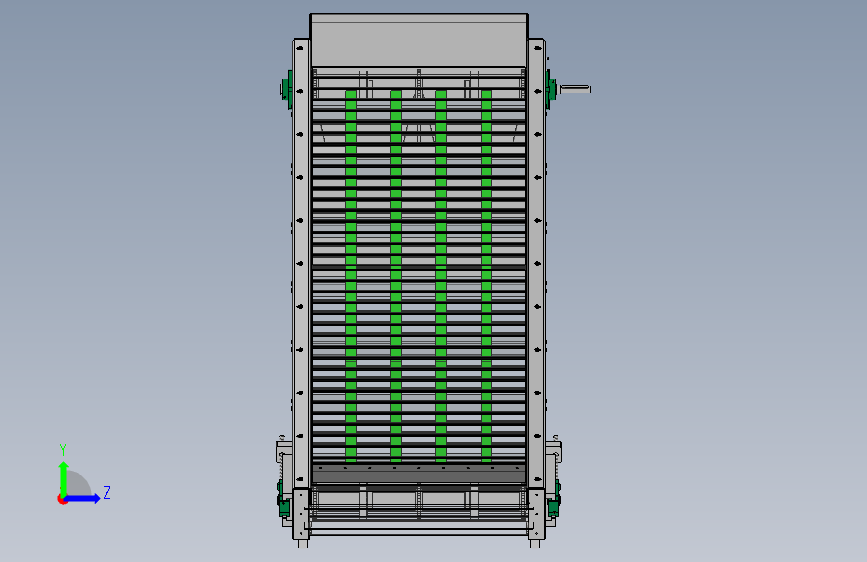Click the green Y axis arrow of the triad
The width and height of the screenshot is (867, 562).
[x=64, y=479]
